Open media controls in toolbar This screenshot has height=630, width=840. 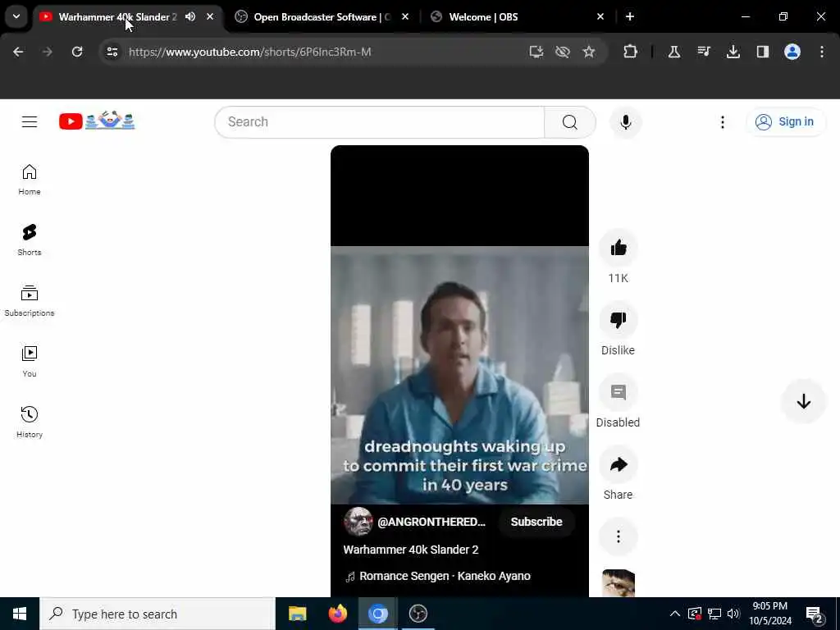click(x=704, y=52)
